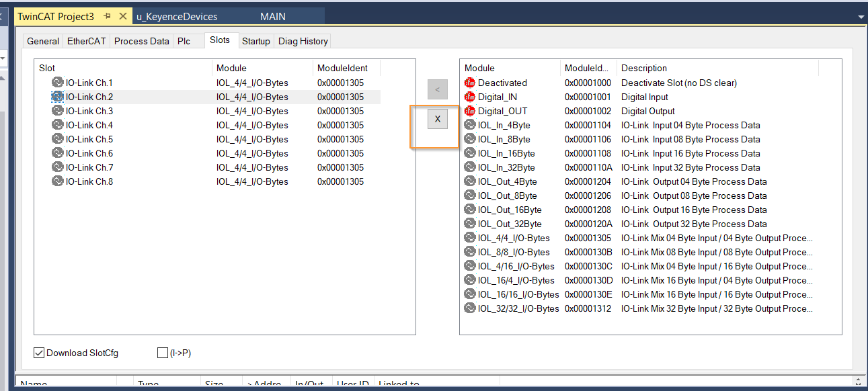Click the 'Deactivate Slot (no DS clear)' description
This screenshot has height=391, width=868.
(x=679, y=83)
